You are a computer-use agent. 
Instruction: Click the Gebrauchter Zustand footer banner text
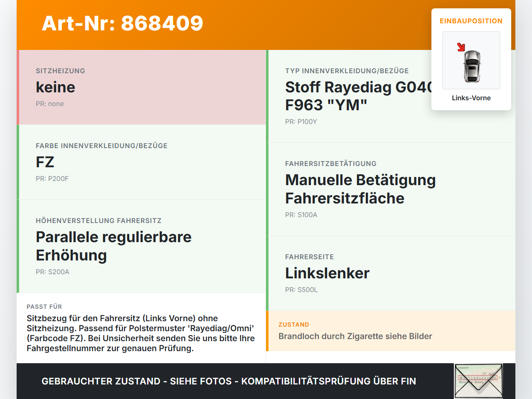pos(229,381)
